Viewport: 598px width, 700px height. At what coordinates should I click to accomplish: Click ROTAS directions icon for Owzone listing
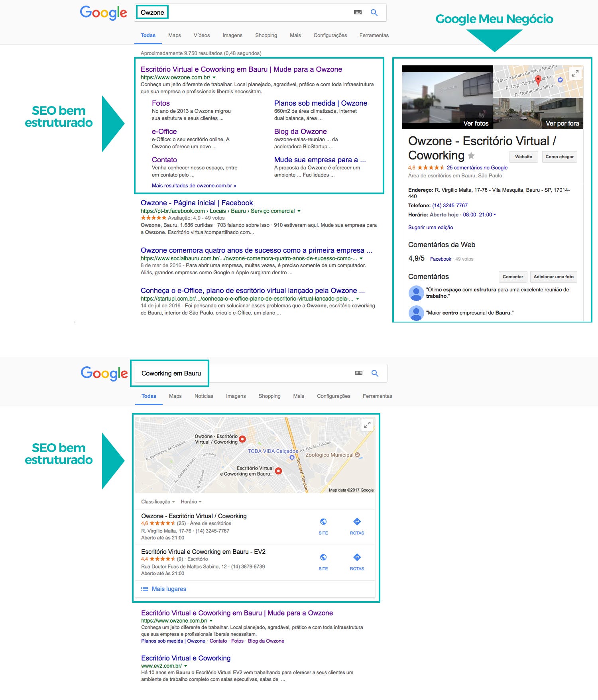click(357, 521)
